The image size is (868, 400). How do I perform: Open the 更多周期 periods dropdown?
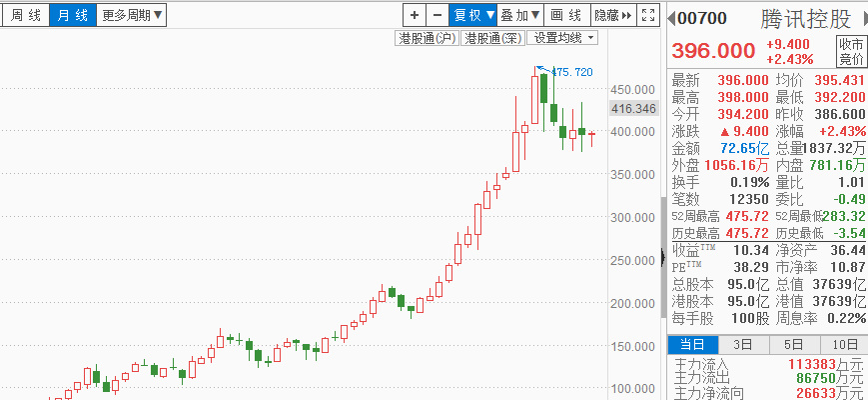tap(132, 15)
